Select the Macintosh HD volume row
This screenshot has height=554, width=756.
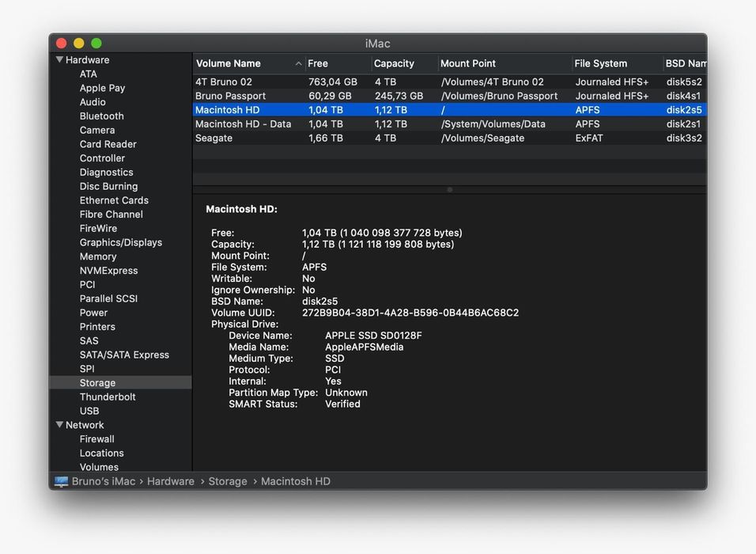449,109
